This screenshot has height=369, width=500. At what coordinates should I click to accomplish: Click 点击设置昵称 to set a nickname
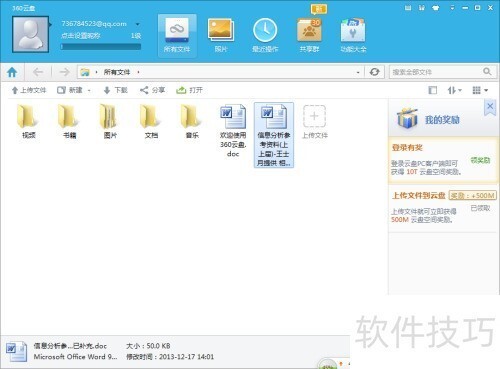point(81,36)
